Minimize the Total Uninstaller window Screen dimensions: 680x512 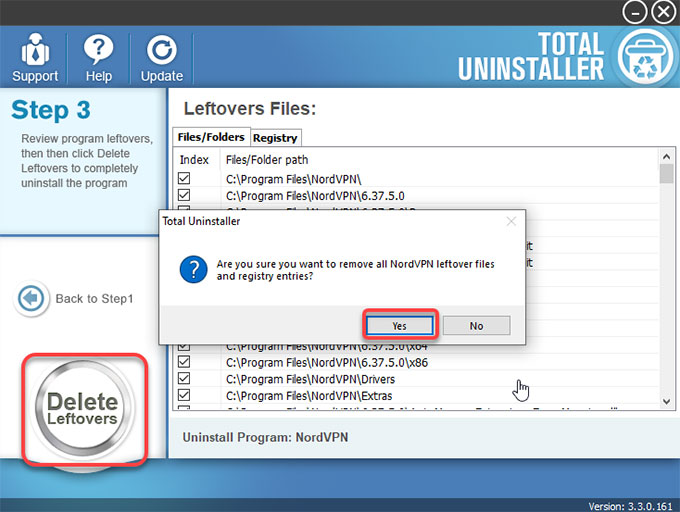pos(634,13)
